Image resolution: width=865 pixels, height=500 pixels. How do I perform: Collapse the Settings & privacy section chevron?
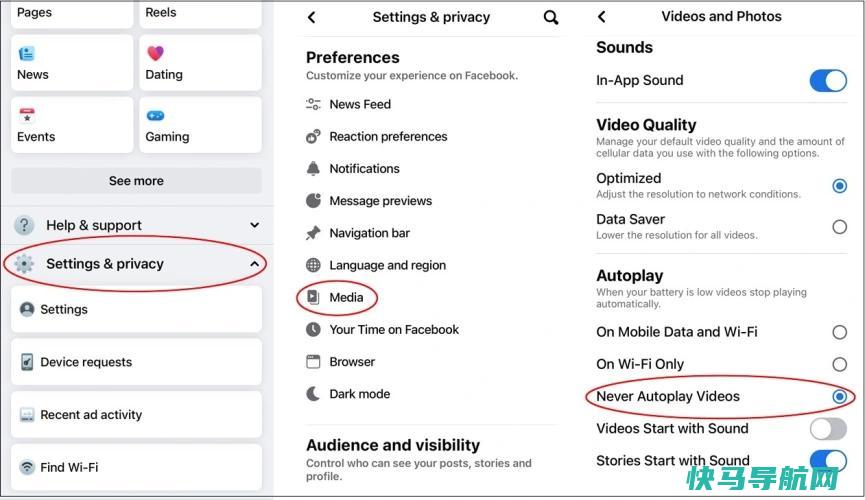point(254,264)
